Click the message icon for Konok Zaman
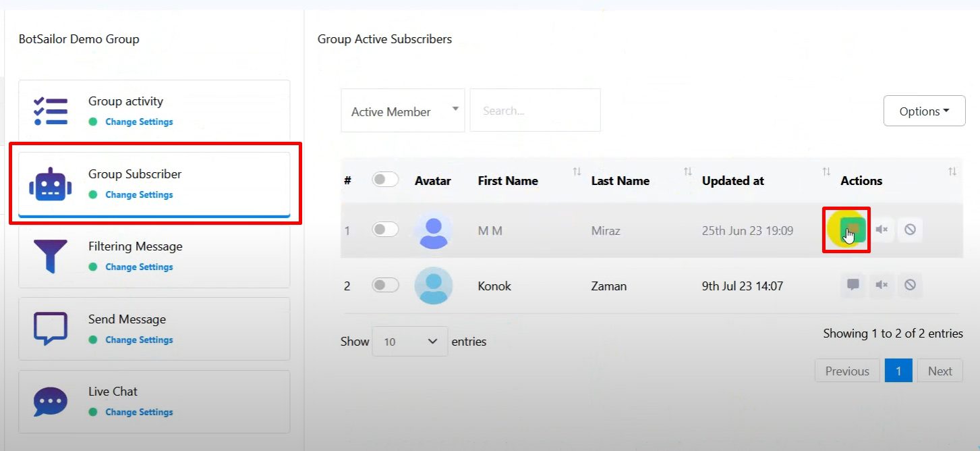The width and height of the screenshot is (980, 451). (x=853, y=286)
